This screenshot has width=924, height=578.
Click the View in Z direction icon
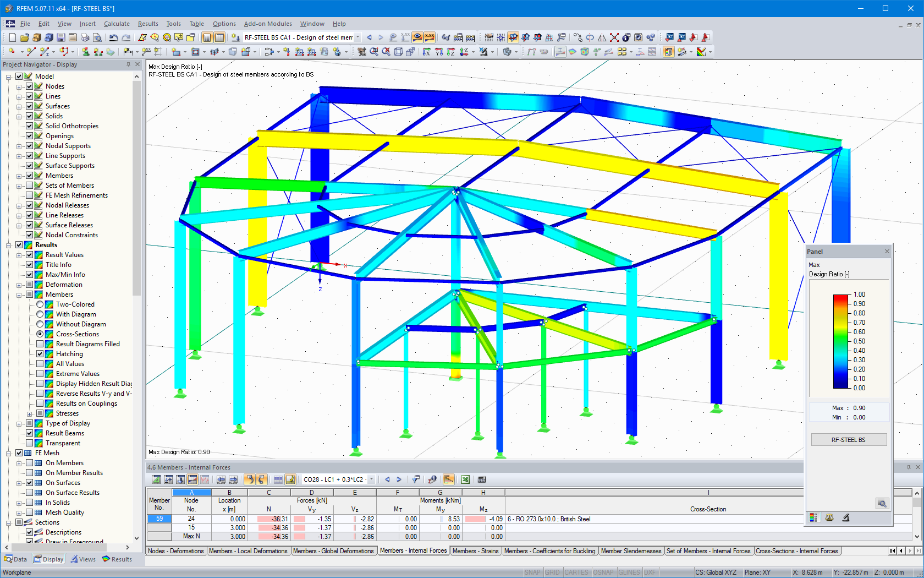tap(451, 52)
